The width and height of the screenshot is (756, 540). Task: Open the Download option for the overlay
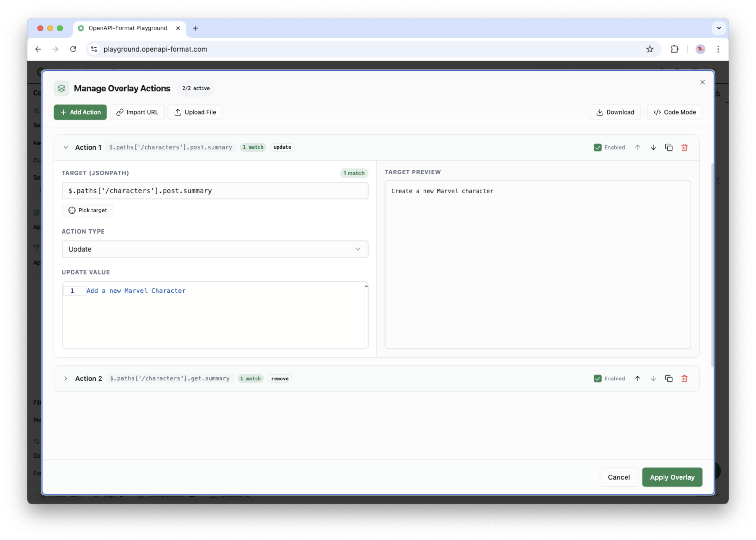tap(615, 112)
